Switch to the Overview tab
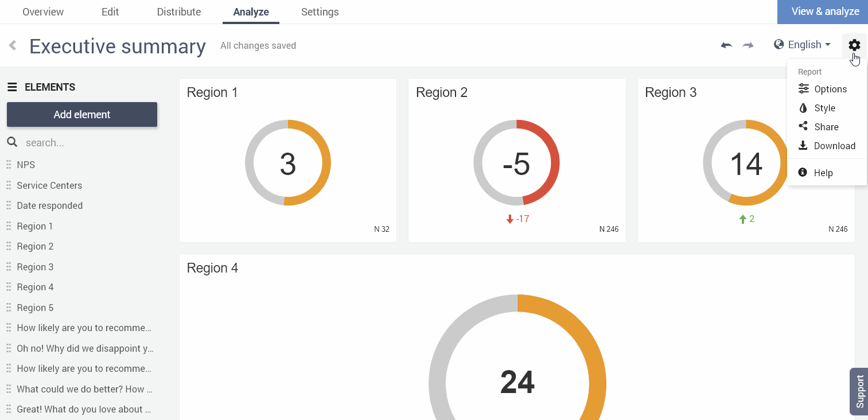This screenshot has width=868, height=420. pyautogui.click(x=43, y=12)
